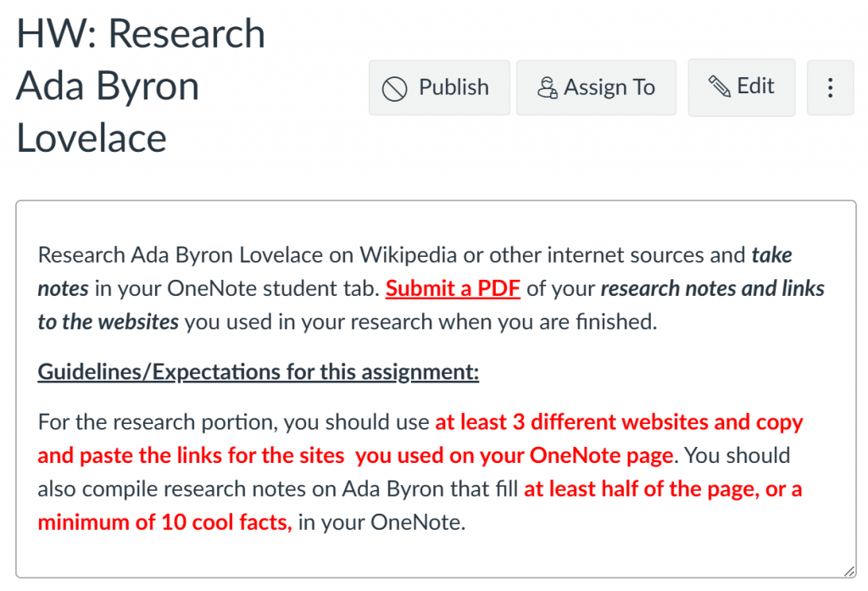Click the pencil edit icon

[719, 86]
